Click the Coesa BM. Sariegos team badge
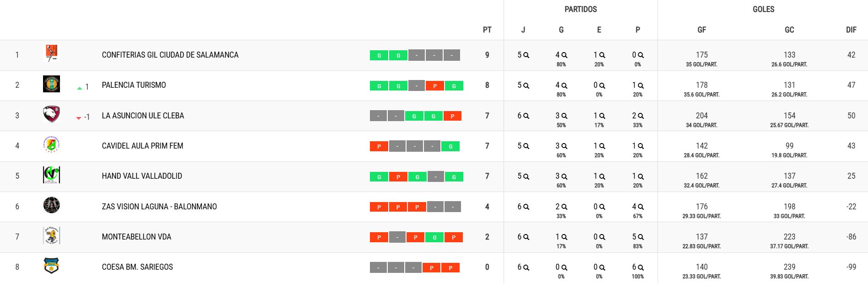Viewport: 868px width, 293px height. pyautogui.click(x=51, y=266)
